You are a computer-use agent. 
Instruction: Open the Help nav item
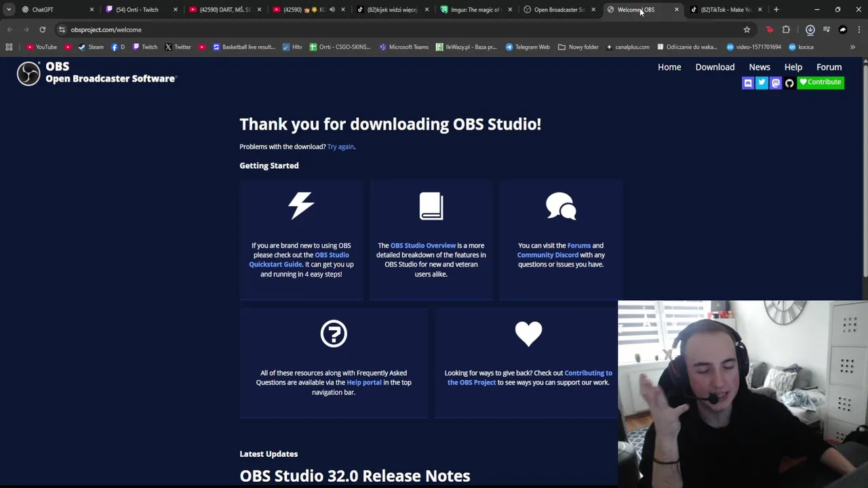coord(793,67)
